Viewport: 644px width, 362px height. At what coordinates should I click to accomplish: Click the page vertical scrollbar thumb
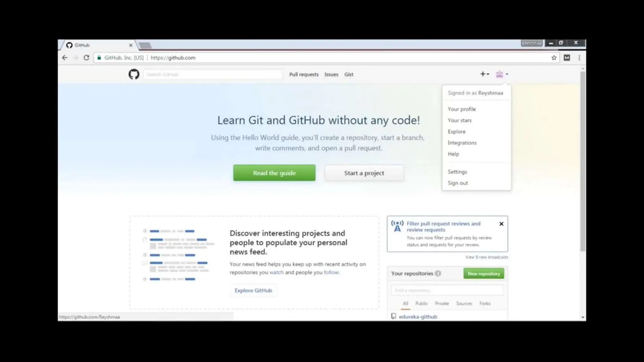click(x=583, y=161)
